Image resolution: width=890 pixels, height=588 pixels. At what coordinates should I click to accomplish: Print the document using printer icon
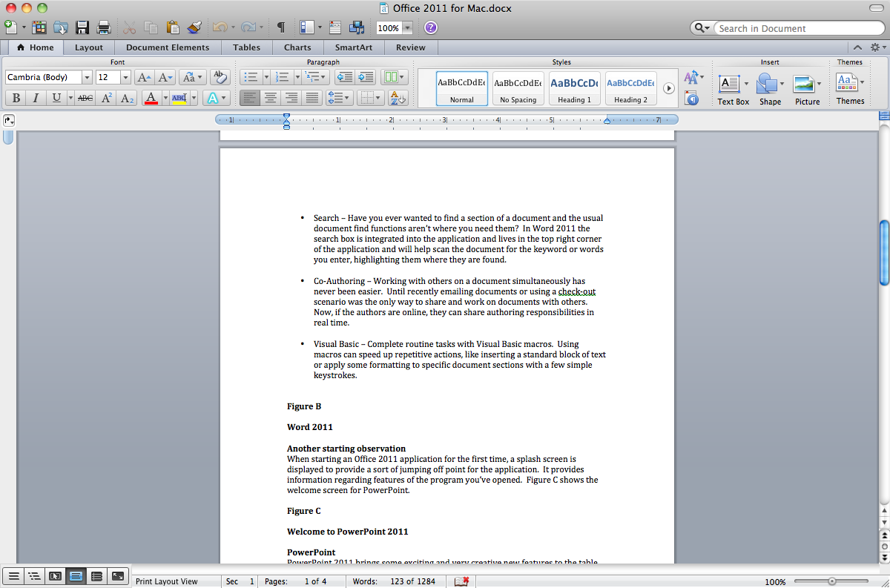(x=104, y=28)
